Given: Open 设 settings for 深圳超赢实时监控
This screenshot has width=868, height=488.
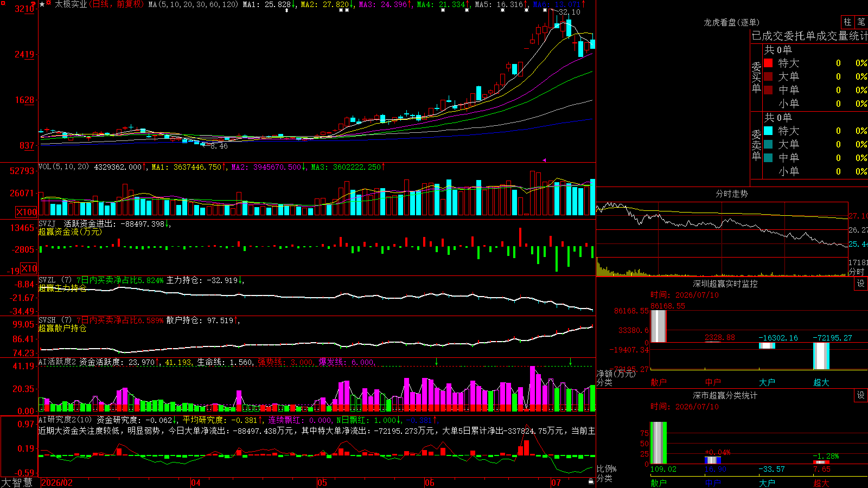Looking at the screenshot, I should tap(860, 284).
